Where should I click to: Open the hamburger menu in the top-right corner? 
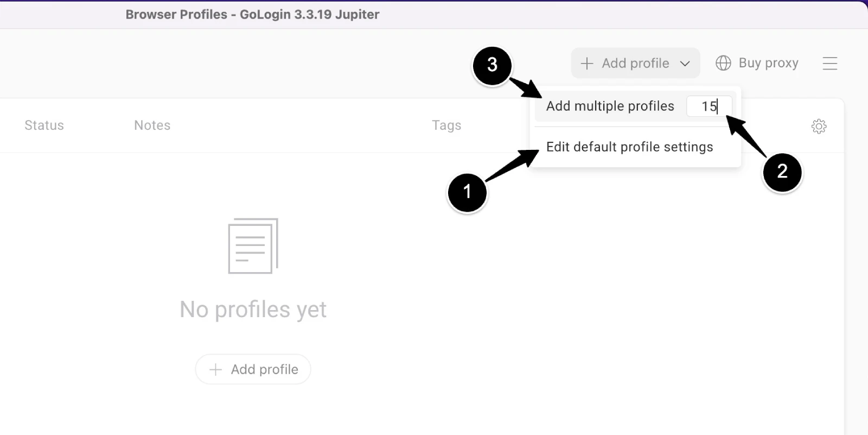tap(830, 64)
